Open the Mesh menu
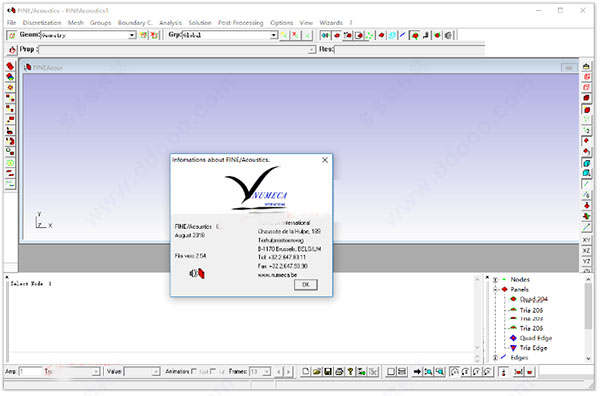This screenshot has width=600, height=396. coord(75,23)
